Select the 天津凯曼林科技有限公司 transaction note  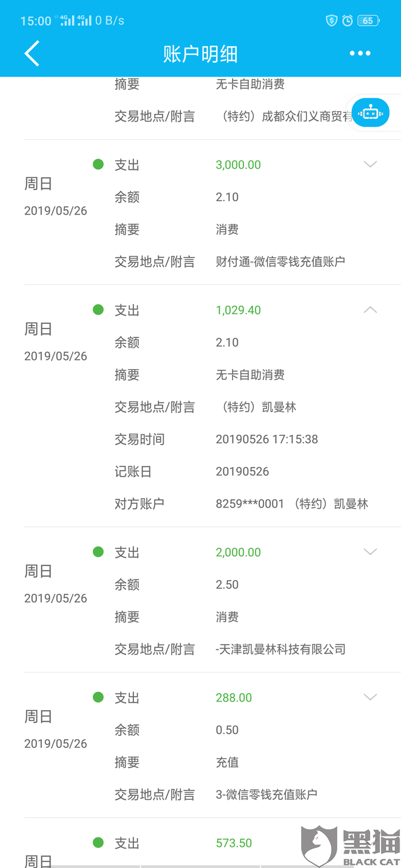pos(281,649)
